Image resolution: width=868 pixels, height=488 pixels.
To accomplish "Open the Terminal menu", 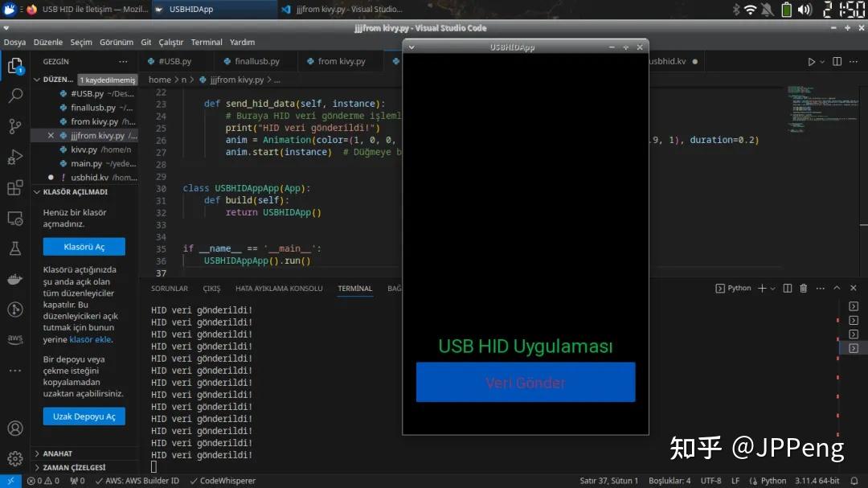I will pyautogui.click(x=207, y=42).
